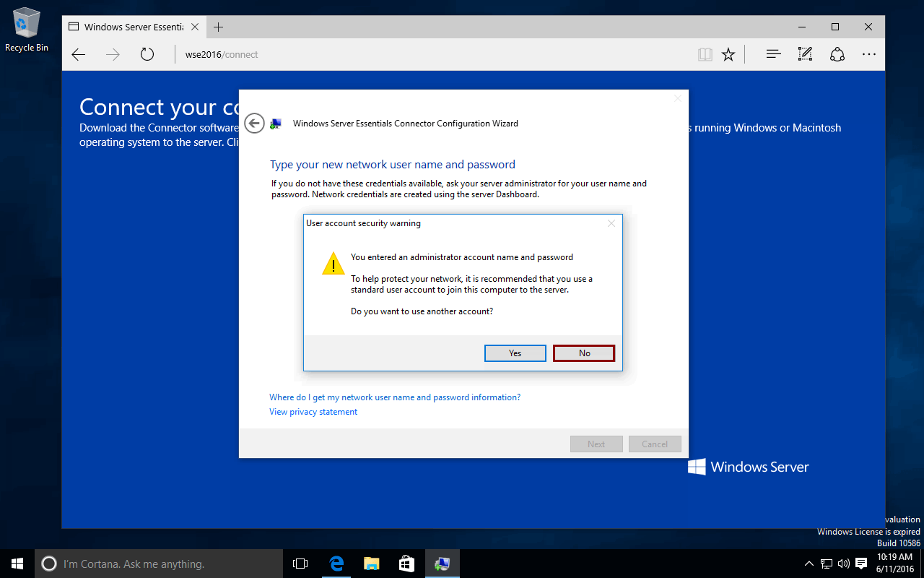Click the Windows Server logo

tap(749, 467)
